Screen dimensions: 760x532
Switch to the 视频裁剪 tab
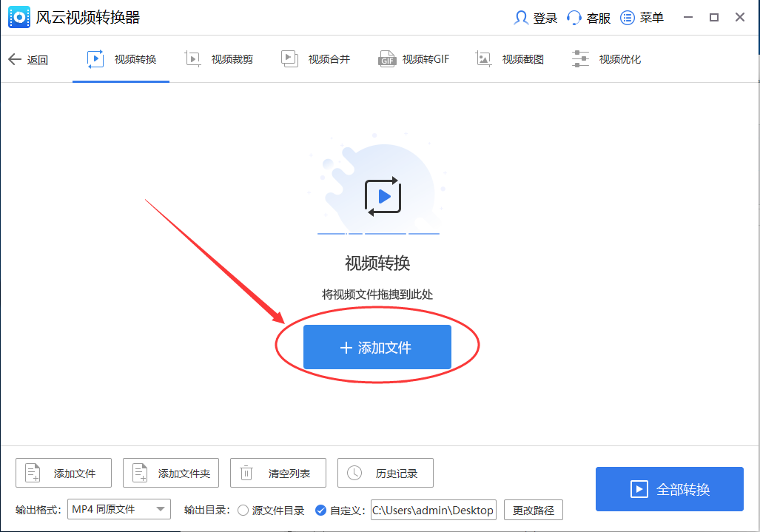pos(218,59)
